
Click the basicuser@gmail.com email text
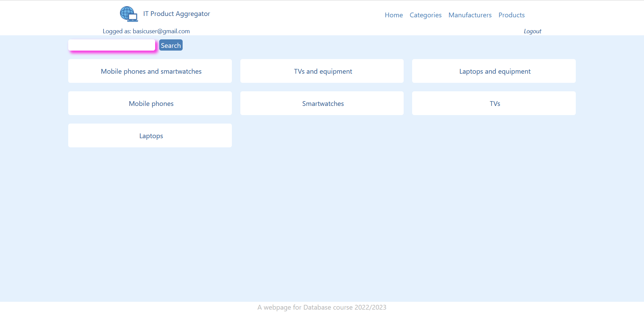[x=161, y=31]
